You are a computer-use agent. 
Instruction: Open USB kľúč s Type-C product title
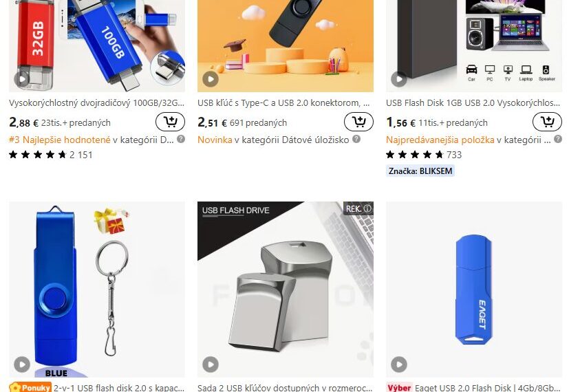click(x=283, y=103)
